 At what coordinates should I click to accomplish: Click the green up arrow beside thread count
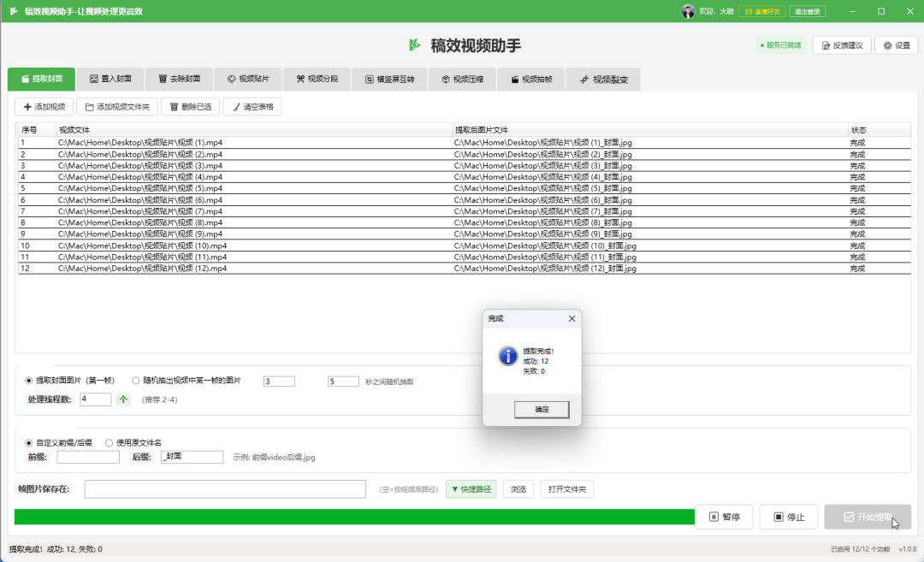click(x=123, y=399)
